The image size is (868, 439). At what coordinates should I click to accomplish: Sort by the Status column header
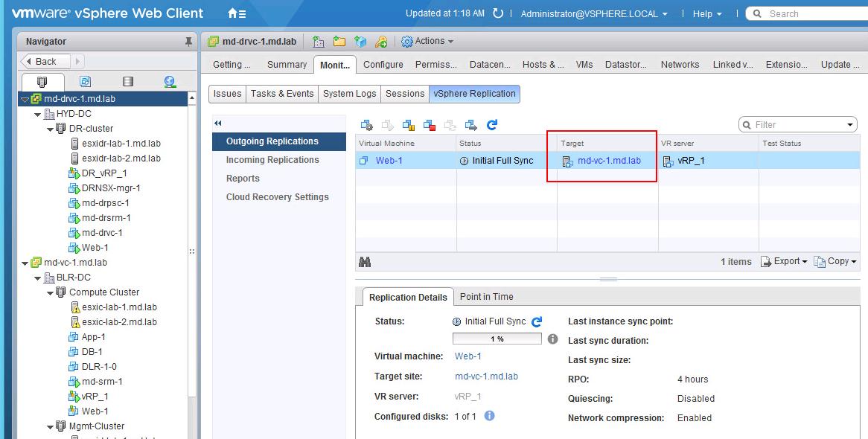click(506, 144)
